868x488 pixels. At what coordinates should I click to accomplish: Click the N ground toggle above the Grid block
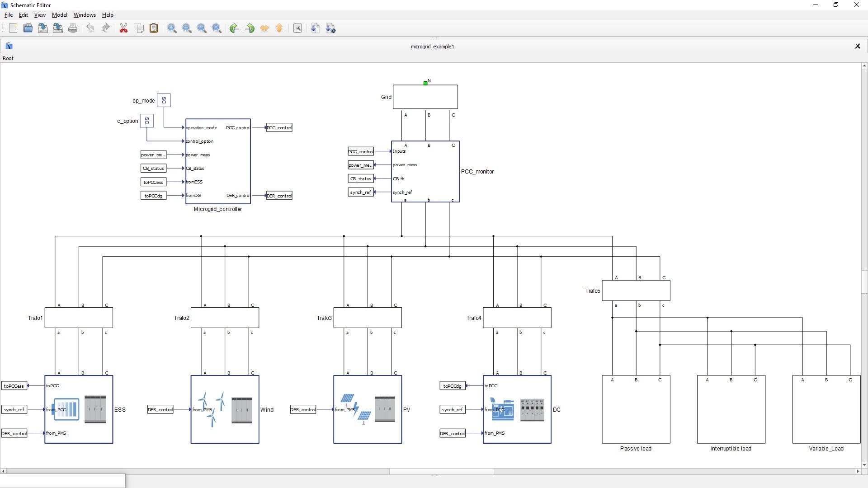click(425, 82)
